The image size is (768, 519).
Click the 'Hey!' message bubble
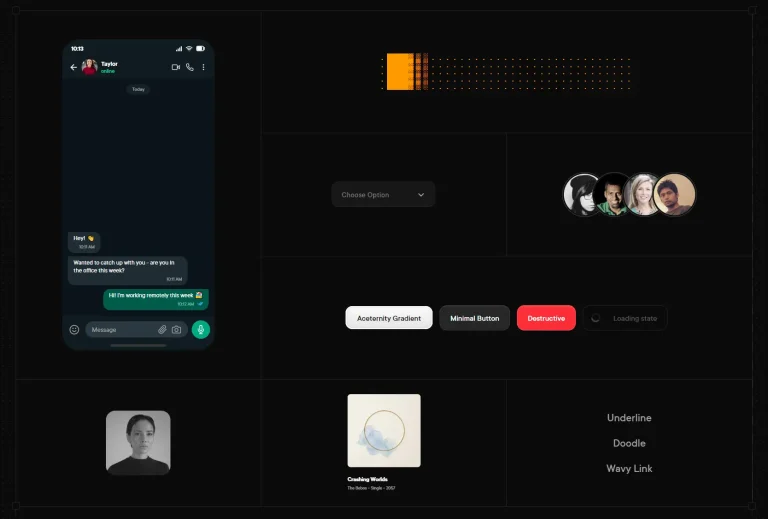click(84, 242)
